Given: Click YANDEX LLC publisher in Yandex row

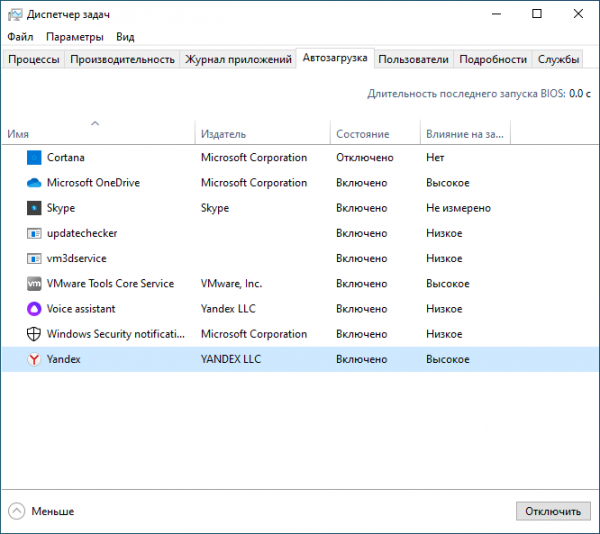Looking at the screenshot, I should [231, 359].
